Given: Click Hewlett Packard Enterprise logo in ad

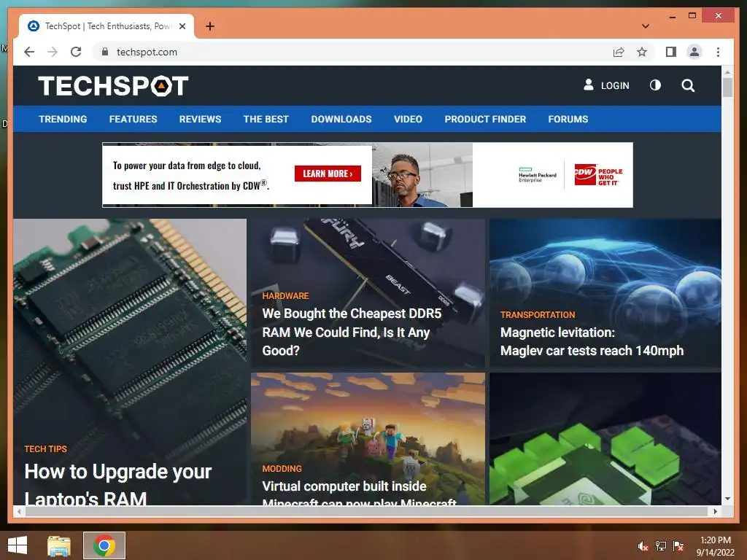Looking at the screenshot, I should click(537, 175).
